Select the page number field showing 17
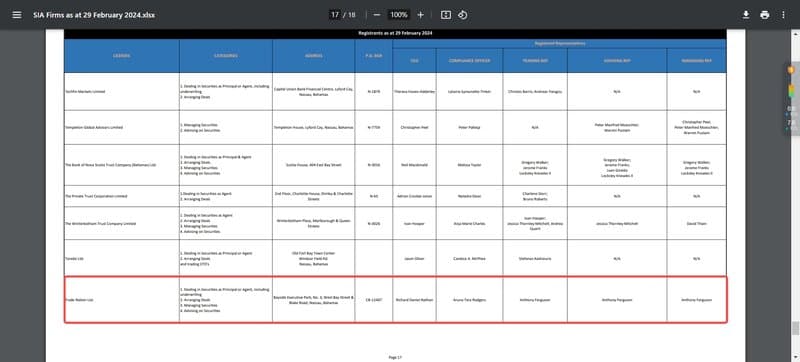 pyautogui.click(x=335, y=15)
